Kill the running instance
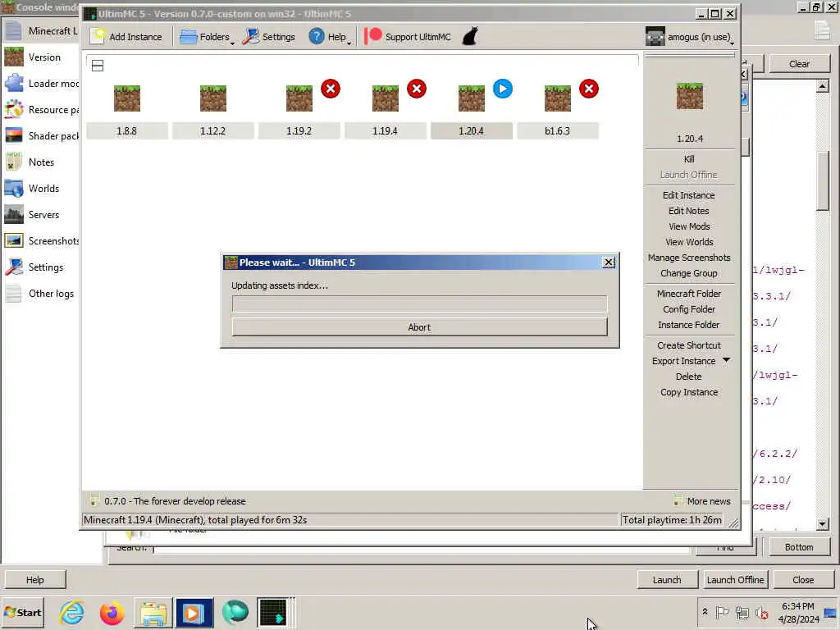The image size is (840, 630). tap(689, 159)
